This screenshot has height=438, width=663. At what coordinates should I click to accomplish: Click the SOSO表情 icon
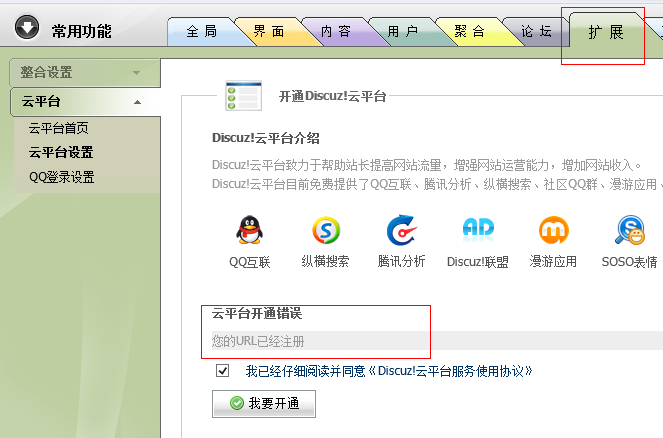(x=630, y=230)
